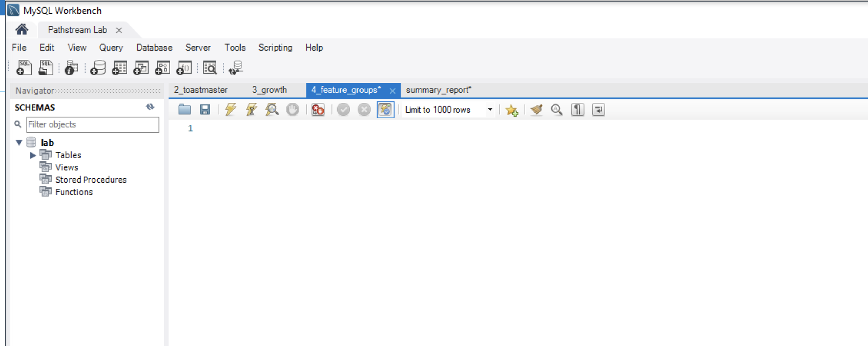
Task: Open script file folder icon in editor
Action: [x=184, y=110]
